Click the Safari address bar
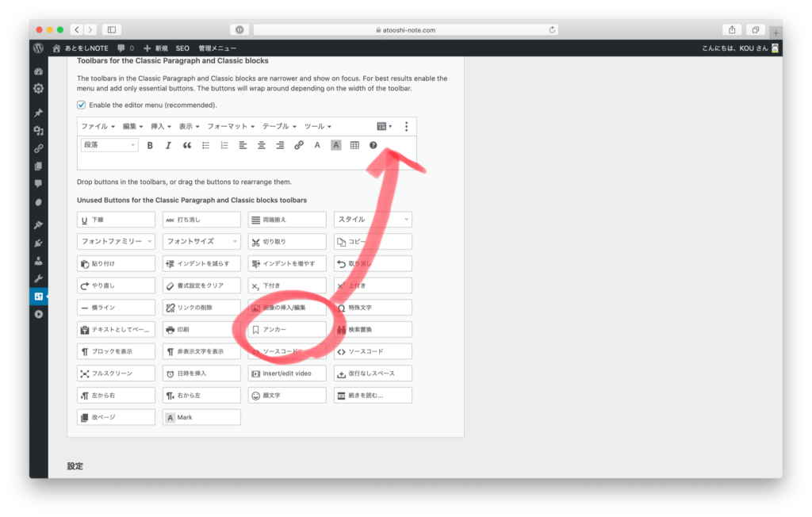Screen dimensions: 812x517 (x=406, y=30)
